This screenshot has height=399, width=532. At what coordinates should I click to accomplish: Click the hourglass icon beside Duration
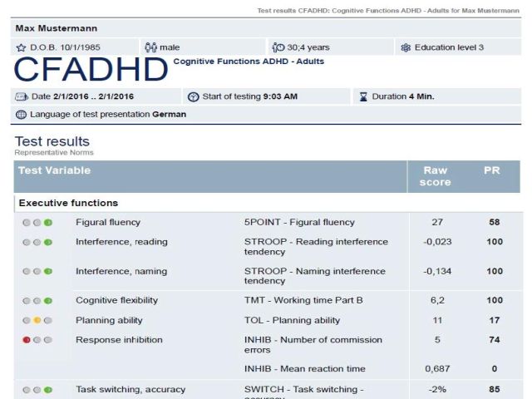363,96
